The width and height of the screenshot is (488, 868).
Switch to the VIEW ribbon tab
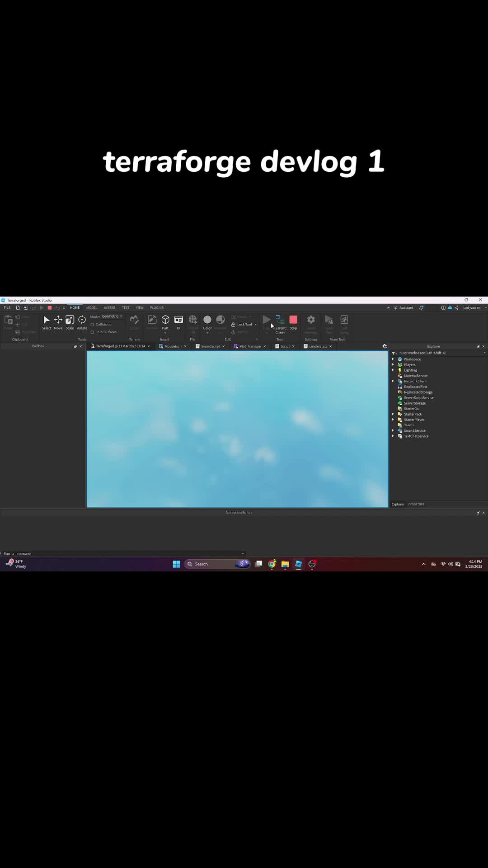(x=140, y=307)
